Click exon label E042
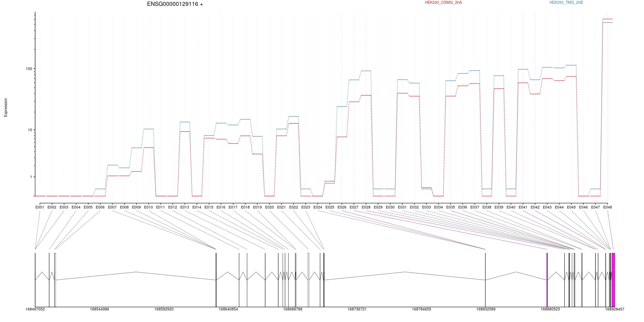Image resolution: width=644 pixels, height=322 pixels. 535,207
